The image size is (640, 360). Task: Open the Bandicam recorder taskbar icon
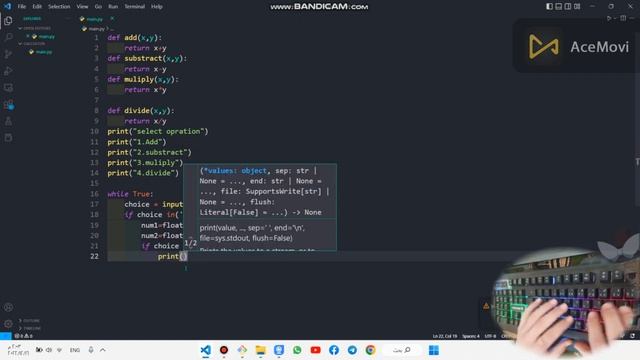pos(224,350)
